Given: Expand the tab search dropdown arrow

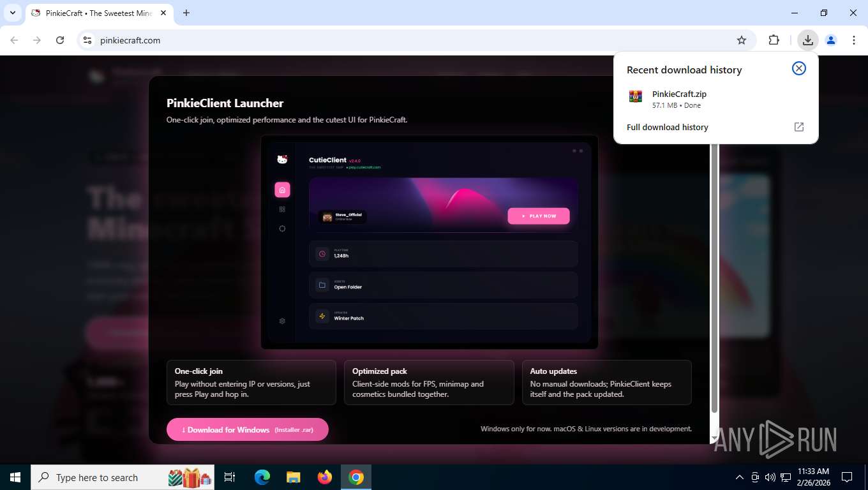Looking at the screenshot, I should (12, 13).
